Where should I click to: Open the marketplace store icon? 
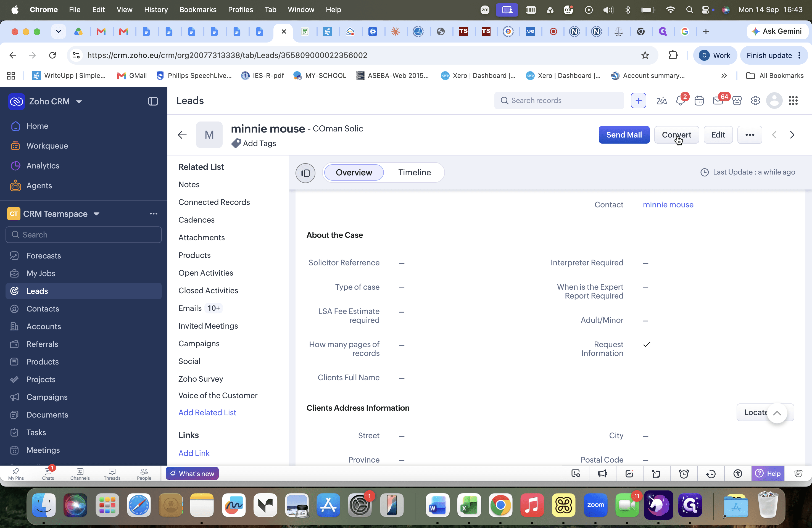(737, 101)
